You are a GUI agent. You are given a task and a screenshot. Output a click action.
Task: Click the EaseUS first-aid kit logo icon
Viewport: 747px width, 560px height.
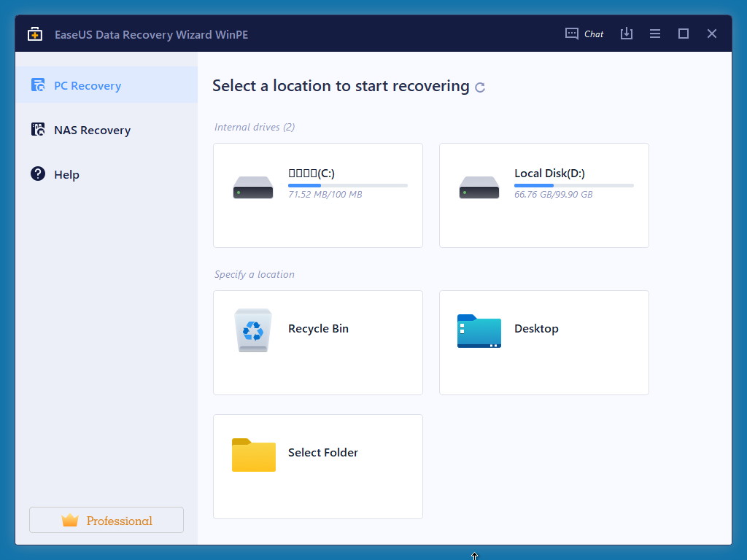[x=35, y=34]
